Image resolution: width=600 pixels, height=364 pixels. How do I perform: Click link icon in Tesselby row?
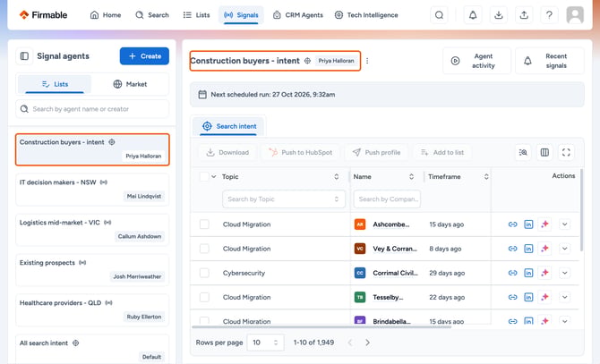pos(512,297)
